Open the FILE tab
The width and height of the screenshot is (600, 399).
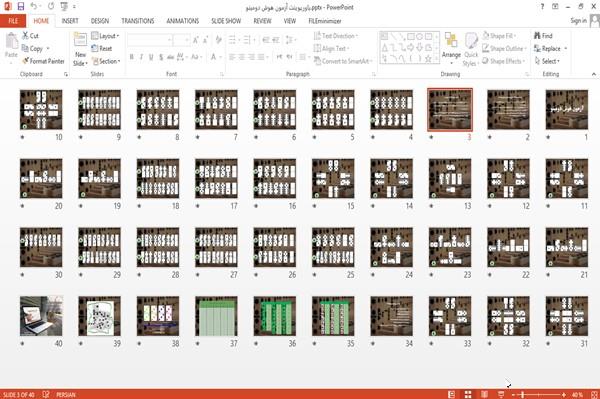click(13, 21)
